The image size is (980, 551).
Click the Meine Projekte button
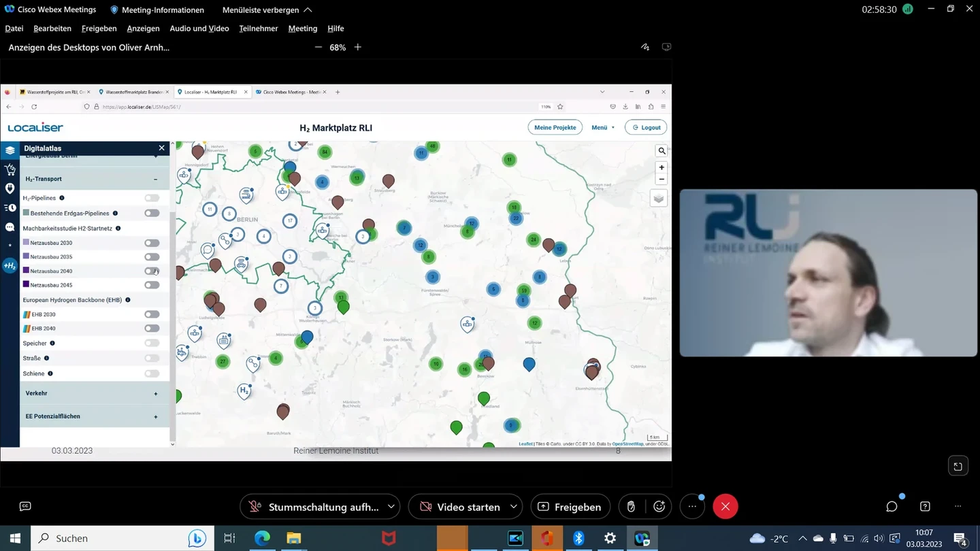pyautogui.click(x=555, y=127)
